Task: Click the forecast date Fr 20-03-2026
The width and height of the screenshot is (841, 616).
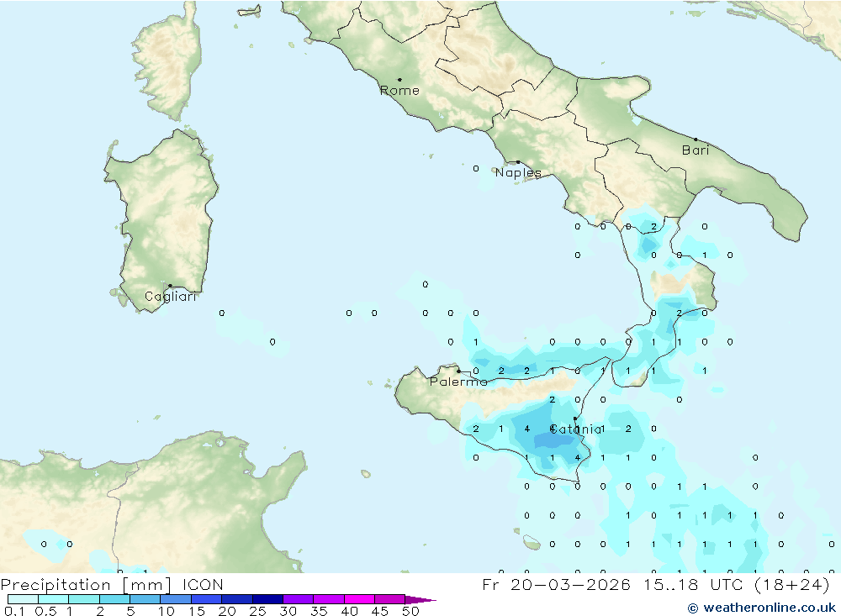Action: coord(556,585)
